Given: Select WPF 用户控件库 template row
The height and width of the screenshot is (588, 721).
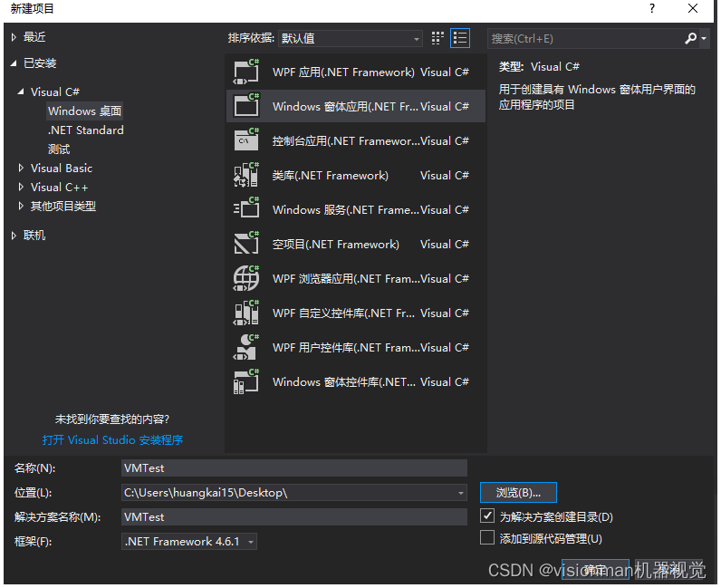Looking at the screenshot, I should [x=355, y=347].
